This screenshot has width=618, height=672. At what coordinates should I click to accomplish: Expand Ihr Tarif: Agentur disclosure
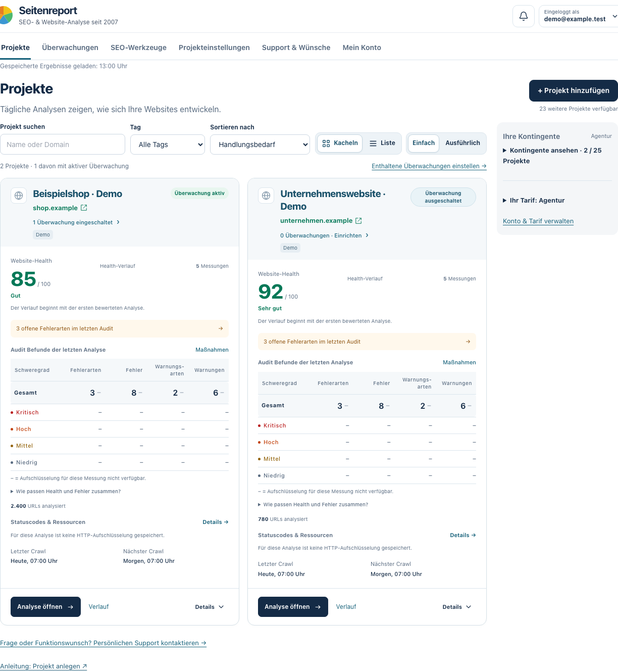coord(534,201)
